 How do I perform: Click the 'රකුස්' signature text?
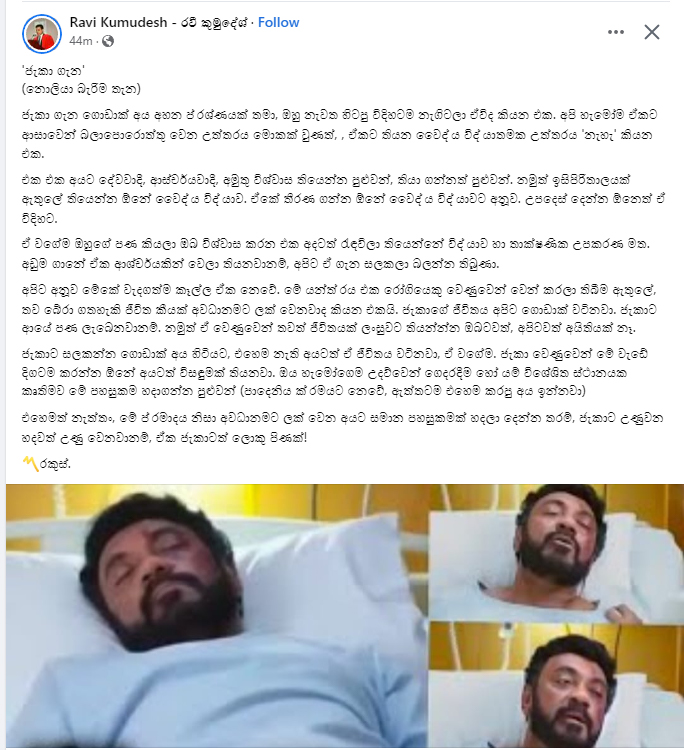[x=55, y=464]
